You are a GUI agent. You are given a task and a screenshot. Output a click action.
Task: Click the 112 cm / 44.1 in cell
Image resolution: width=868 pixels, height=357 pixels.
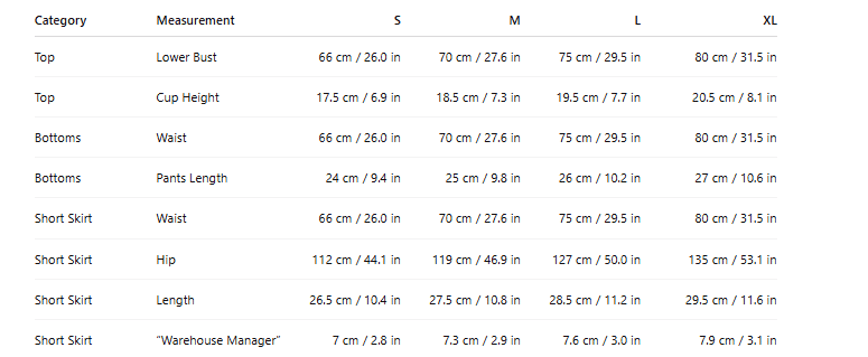point(356,260)
